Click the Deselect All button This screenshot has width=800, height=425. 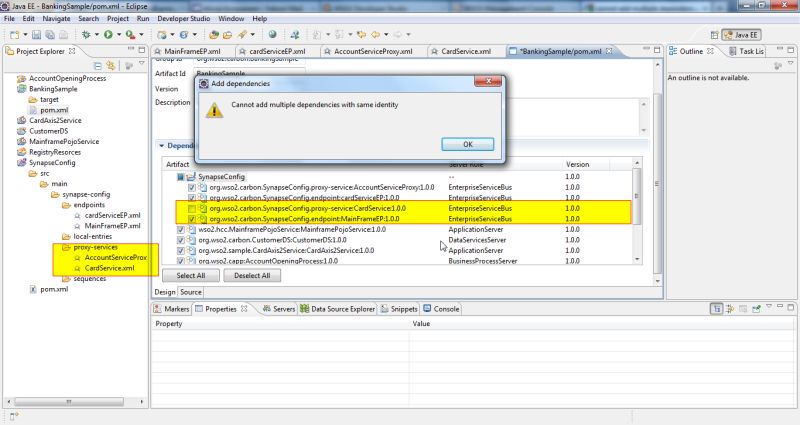point(252,276)
